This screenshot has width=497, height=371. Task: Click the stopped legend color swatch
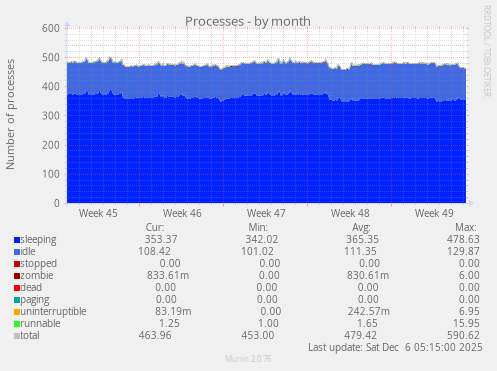click(17, 264)
